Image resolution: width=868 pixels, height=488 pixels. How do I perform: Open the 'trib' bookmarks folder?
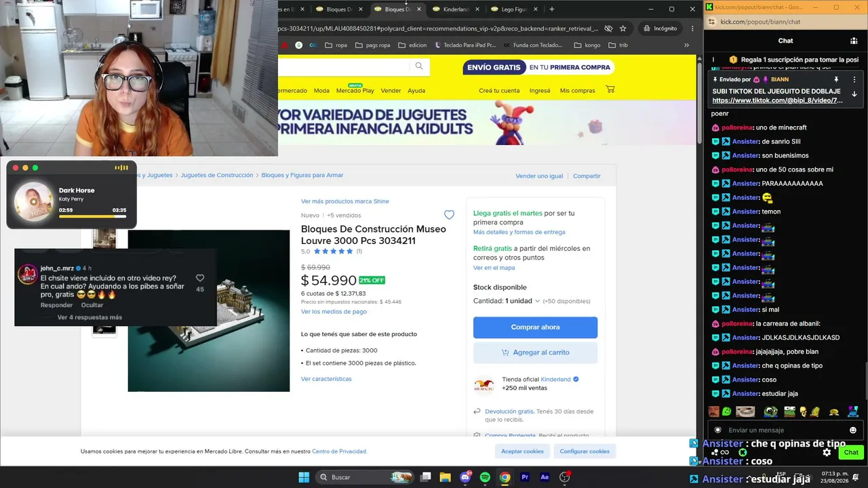click(x=618, y=45)
